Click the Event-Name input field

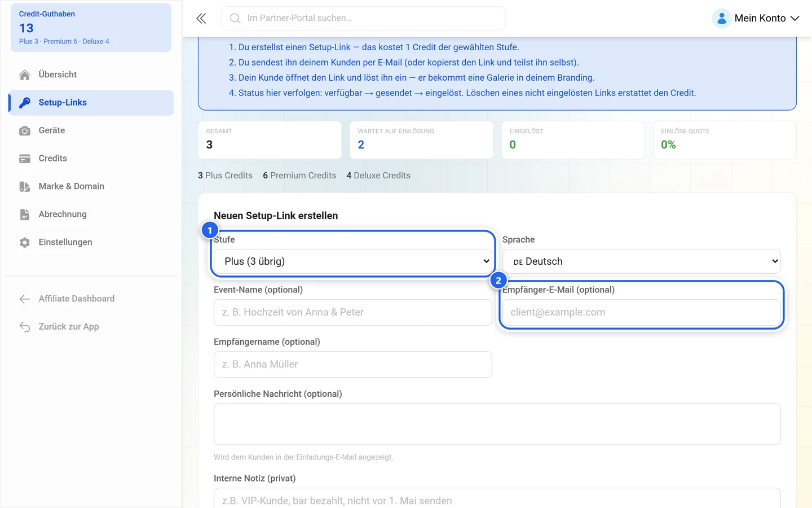353,313
